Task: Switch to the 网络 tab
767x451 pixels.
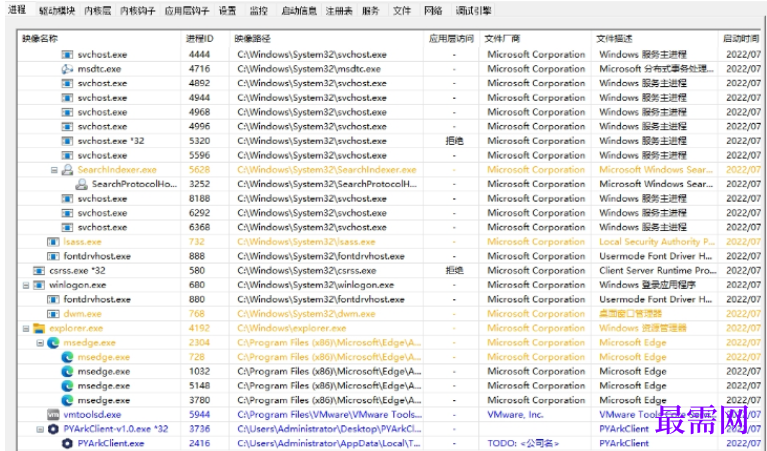Action: pyautogui.click(x=433, y=10)
